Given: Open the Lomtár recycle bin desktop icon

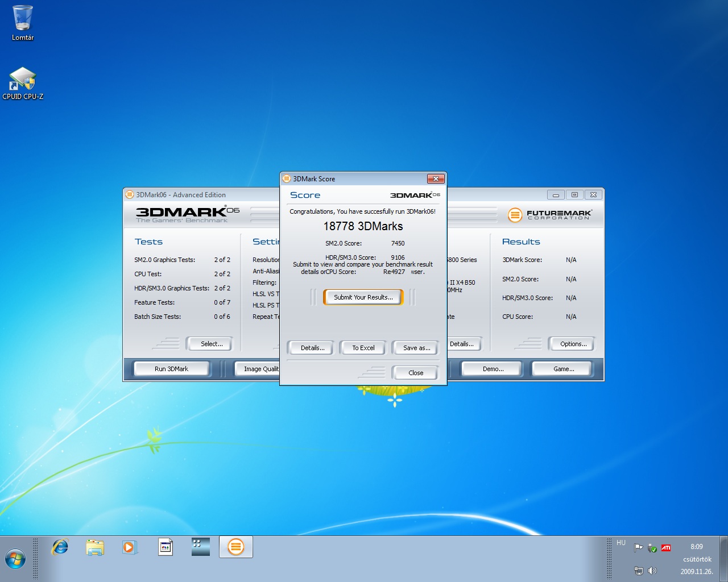Looking at the screenshot, I should pyautogui.click(x=23, y=23).
